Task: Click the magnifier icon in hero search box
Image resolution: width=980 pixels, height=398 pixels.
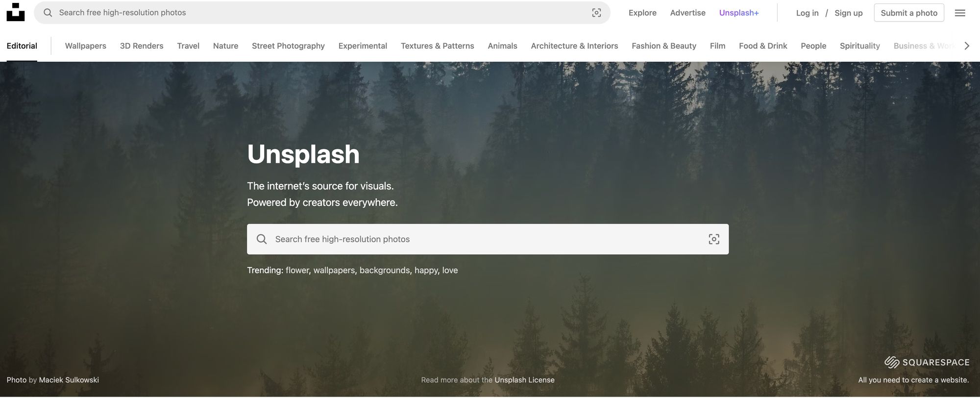Action: click(262, 239)
